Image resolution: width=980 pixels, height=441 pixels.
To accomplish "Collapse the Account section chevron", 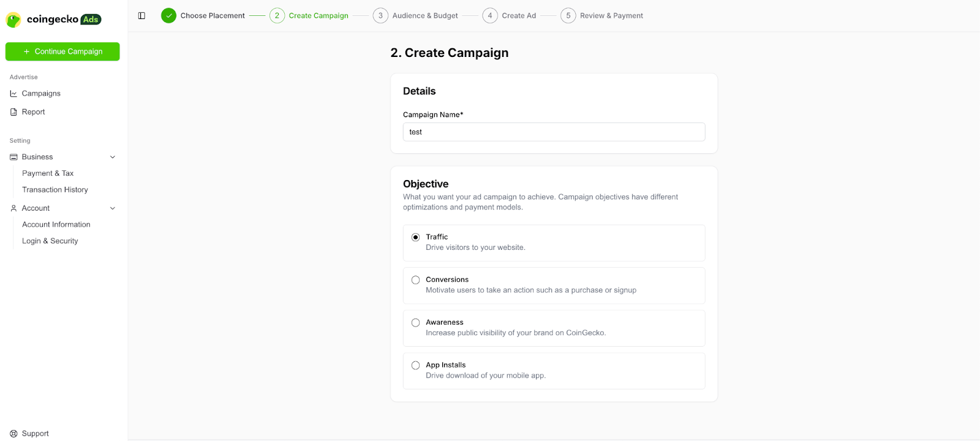I will (x=113, y=208).
